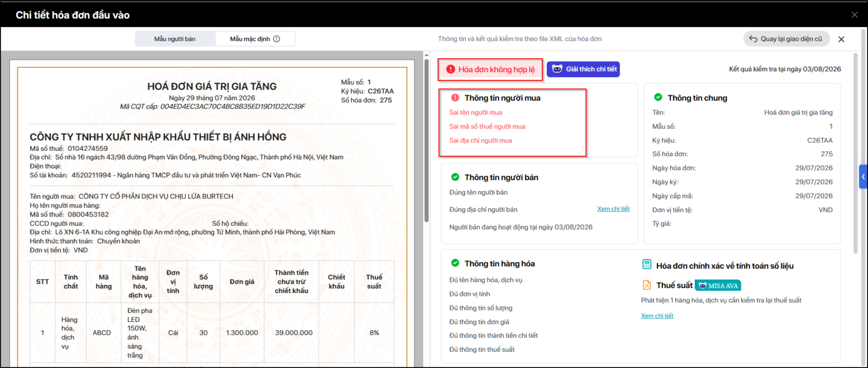Click the MISA AVA badge
The height and width of the screenshot is (368, 868).
[x=718, y=285]
